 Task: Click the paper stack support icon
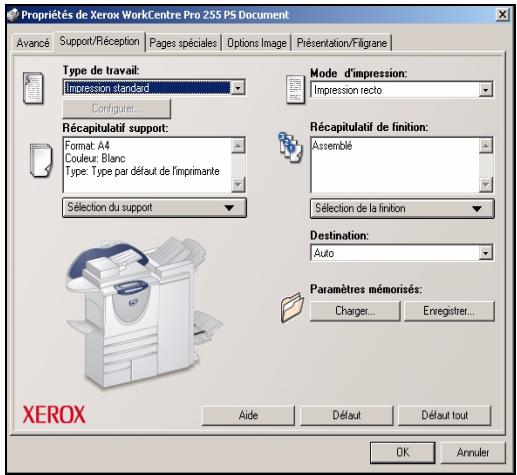point(41,160)
